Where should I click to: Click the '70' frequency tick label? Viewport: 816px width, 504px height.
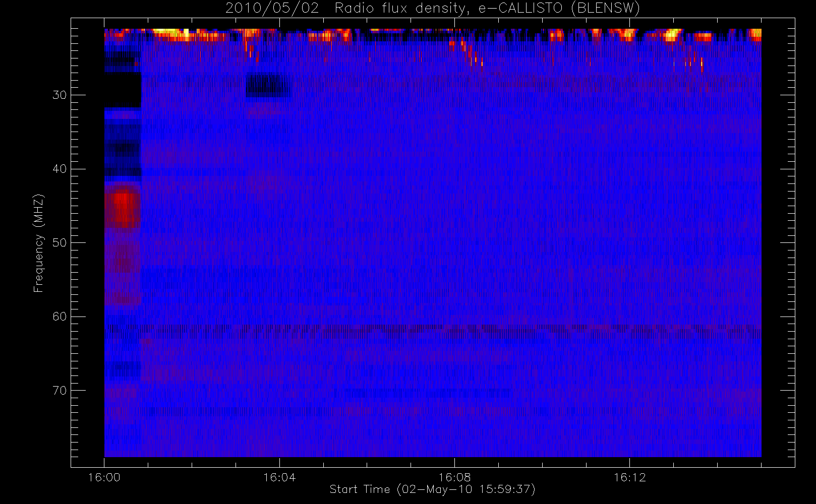60,391
